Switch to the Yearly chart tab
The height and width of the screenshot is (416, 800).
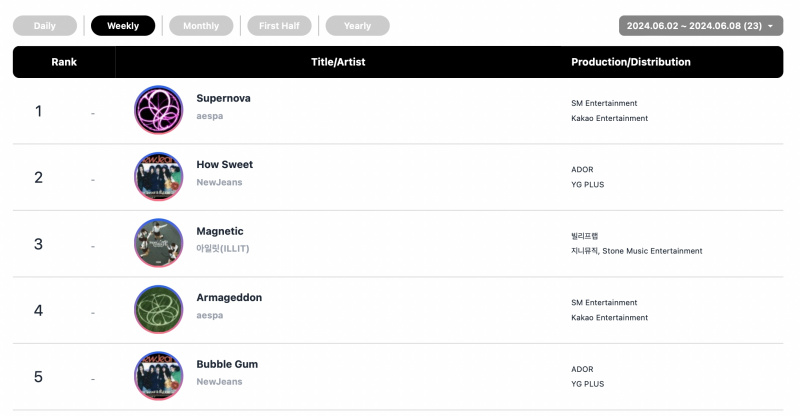tap(357, 26)
